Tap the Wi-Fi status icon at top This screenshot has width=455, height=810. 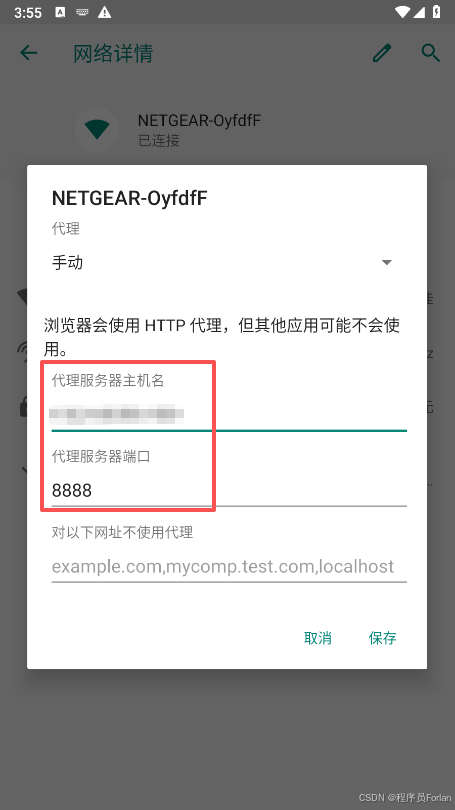(x=402, y=11)
